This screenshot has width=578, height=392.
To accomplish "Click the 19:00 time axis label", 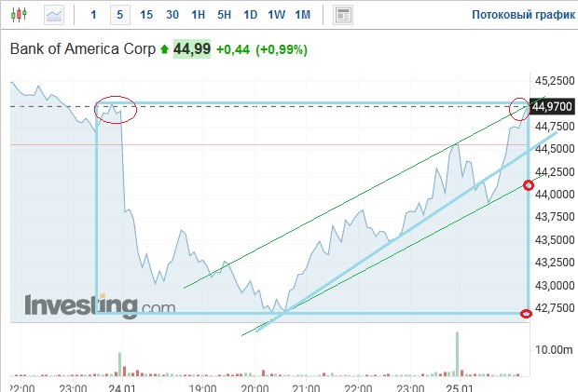I will tap(202, 388).
